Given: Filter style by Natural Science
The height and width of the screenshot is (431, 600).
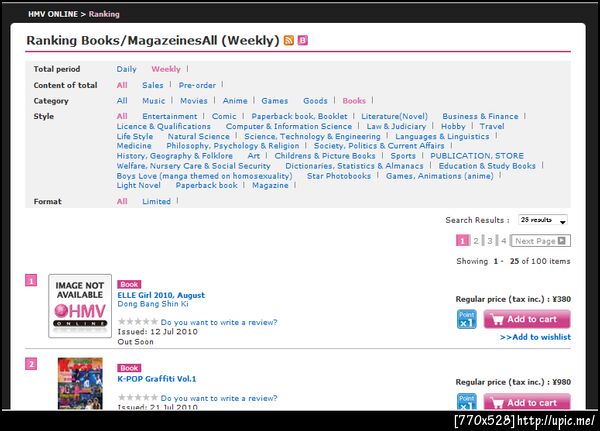Looking at the screenshot, I should (199, 136).
